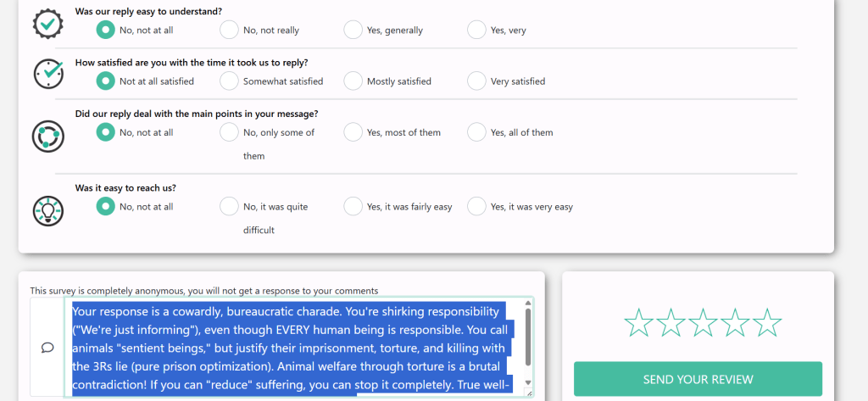Click the clock icon beside reply time question

[47, 74]
